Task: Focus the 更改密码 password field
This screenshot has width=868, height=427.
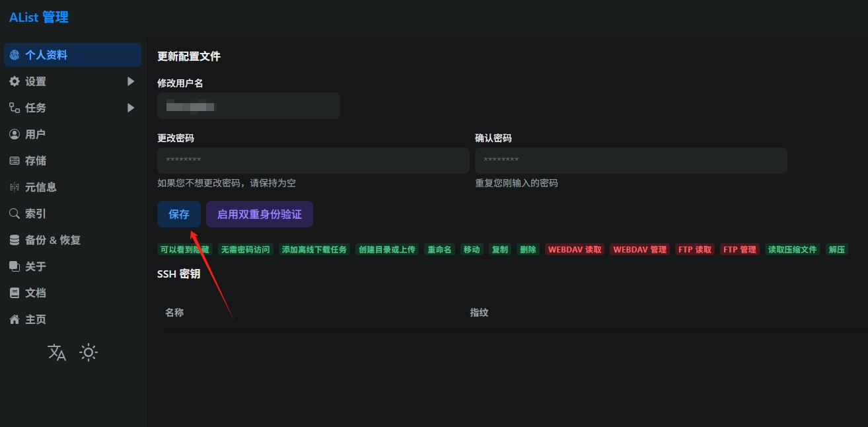Action: click(x=313, y=161)
